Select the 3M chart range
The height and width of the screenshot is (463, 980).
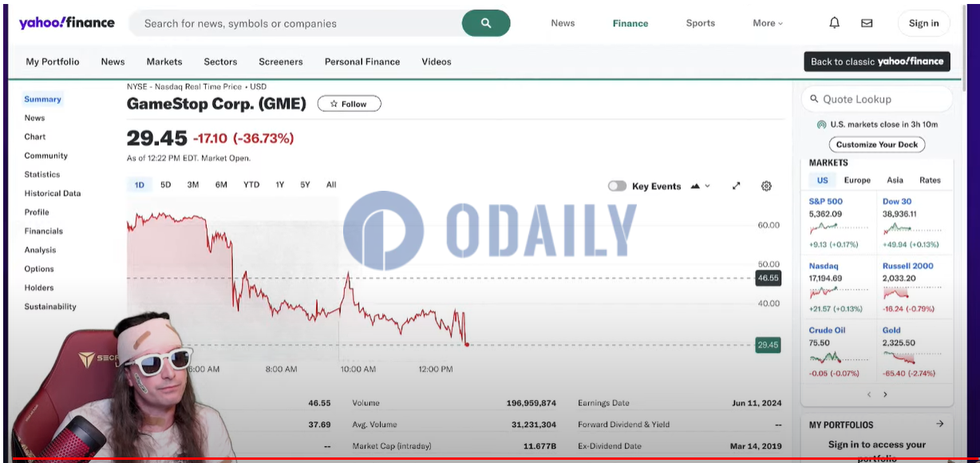point(193,184)
